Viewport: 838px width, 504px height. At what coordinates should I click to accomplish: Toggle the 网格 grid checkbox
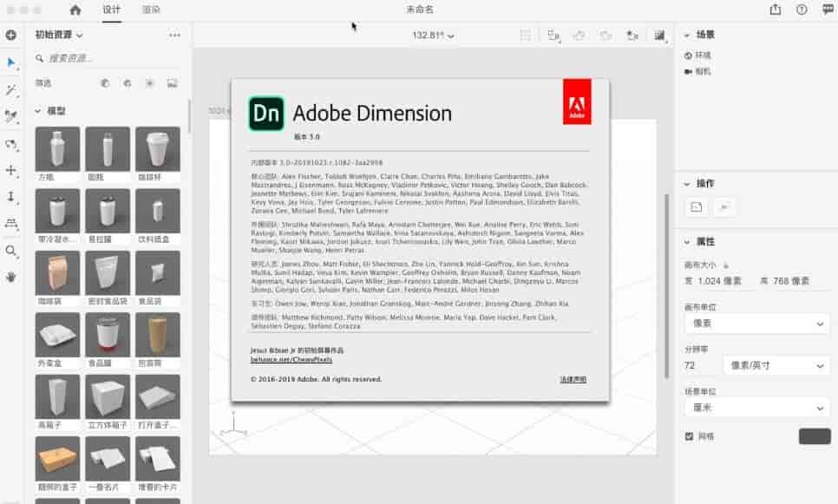point(690,436)
